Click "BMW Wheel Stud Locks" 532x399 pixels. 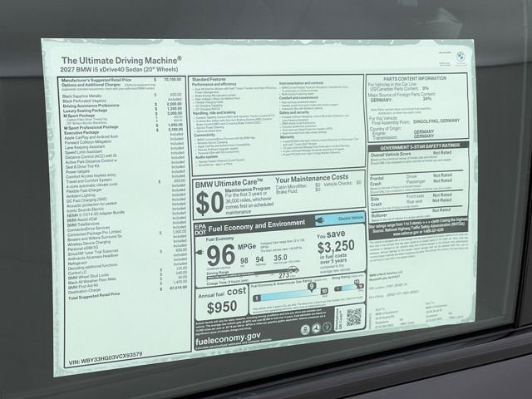(89, 276)
